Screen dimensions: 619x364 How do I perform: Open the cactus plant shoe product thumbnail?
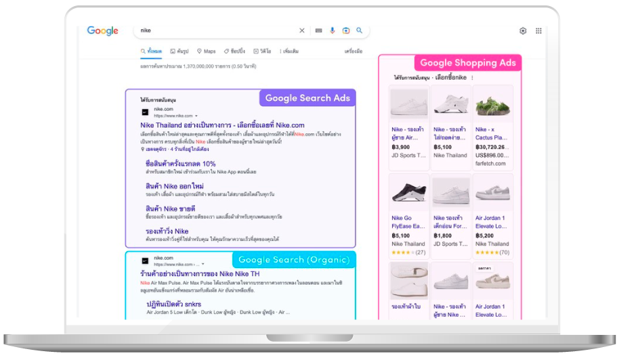pos(492,105)
